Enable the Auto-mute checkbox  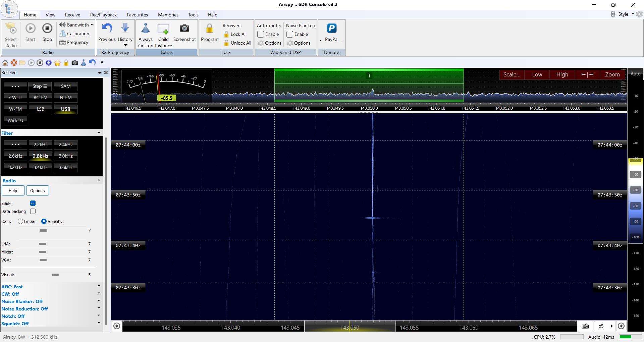coord(261,34)
